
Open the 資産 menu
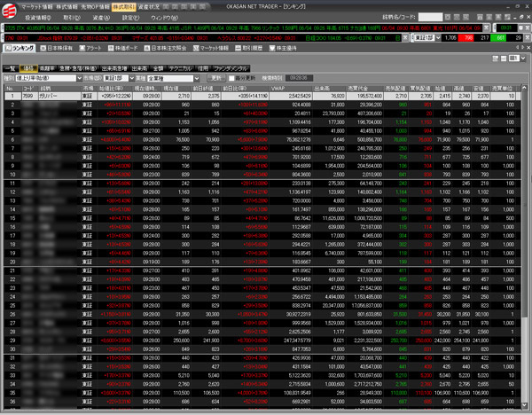pos(101,18)
